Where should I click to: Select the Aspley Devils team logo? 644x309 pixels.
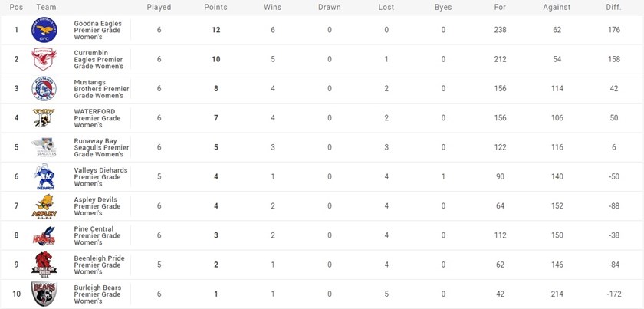click(x=44, y=206)
